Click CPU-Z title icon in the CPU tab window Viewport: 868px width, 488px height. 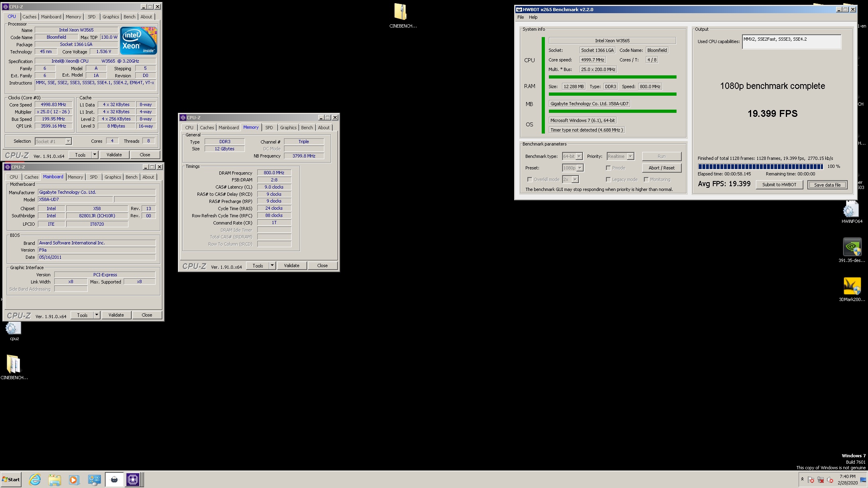point(6,7)
